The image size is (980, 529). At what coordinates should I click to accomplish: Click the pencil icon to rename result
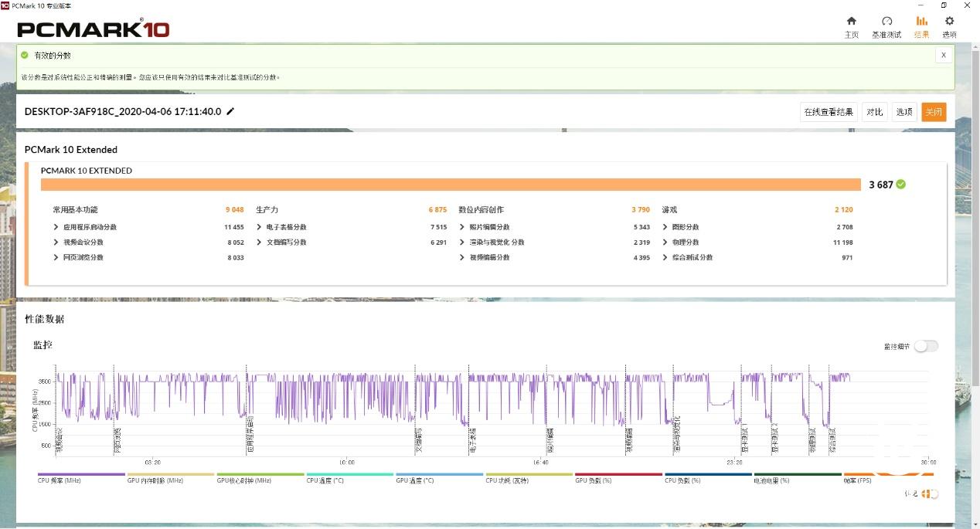(230, 111)
